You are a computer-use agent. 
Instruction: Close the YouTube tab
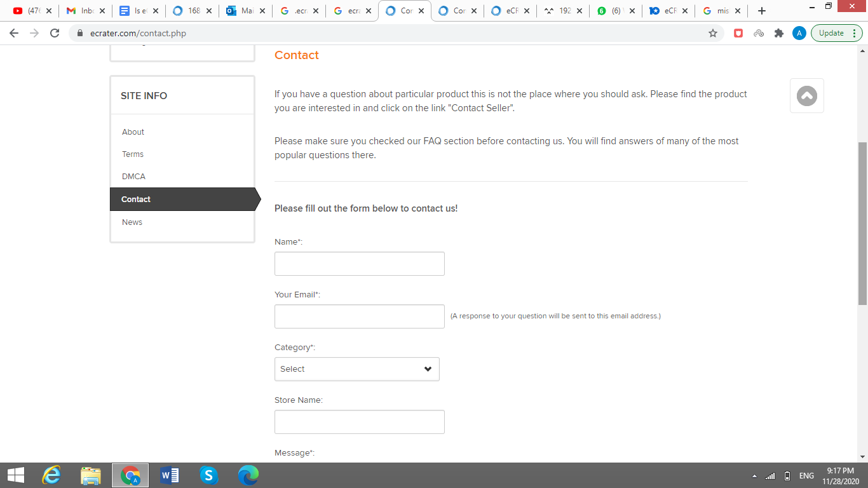coord(49,11)
